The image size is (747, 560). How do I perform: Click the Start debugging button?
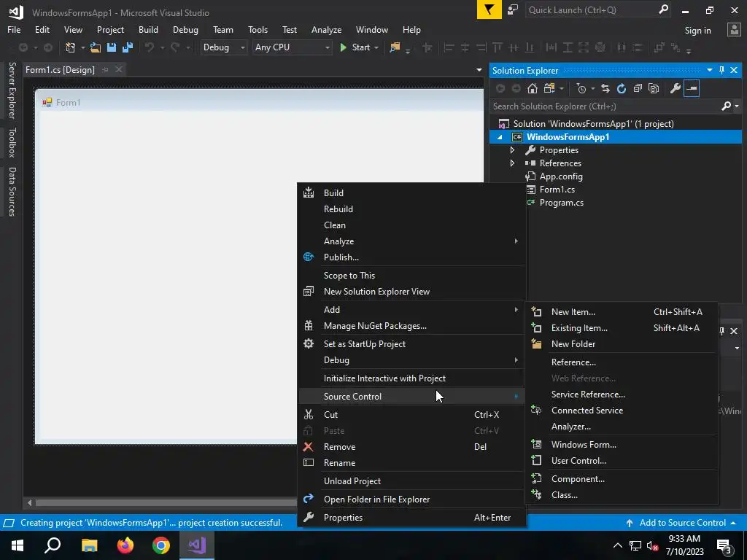point(355,47)
